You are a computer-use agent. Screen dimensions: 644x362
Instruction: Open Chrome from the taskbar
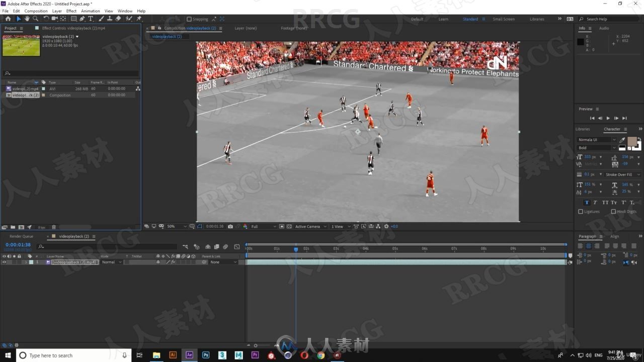coord(320,355)
